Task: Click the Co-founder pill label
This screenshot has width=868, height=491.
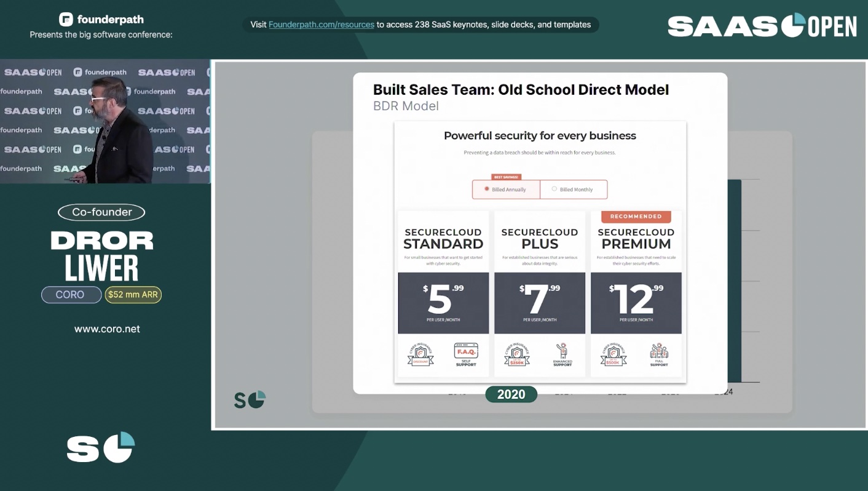Action: coord(101,212)
